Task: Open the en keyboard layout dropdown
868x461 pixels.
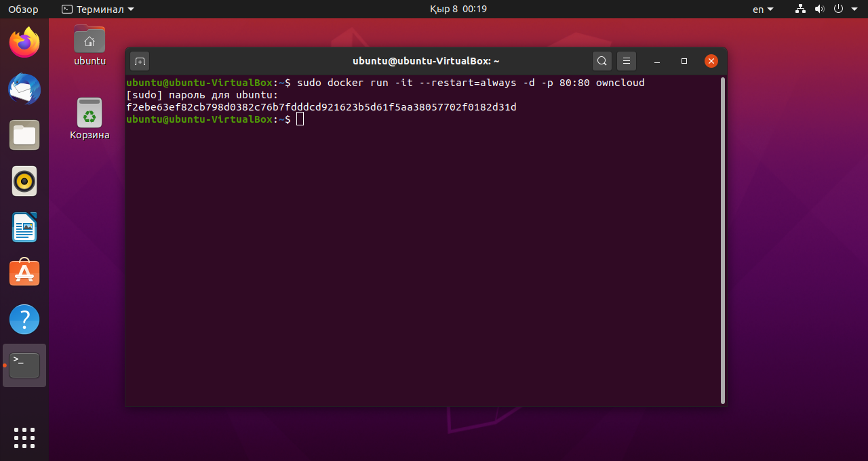Action: point(763,9)
